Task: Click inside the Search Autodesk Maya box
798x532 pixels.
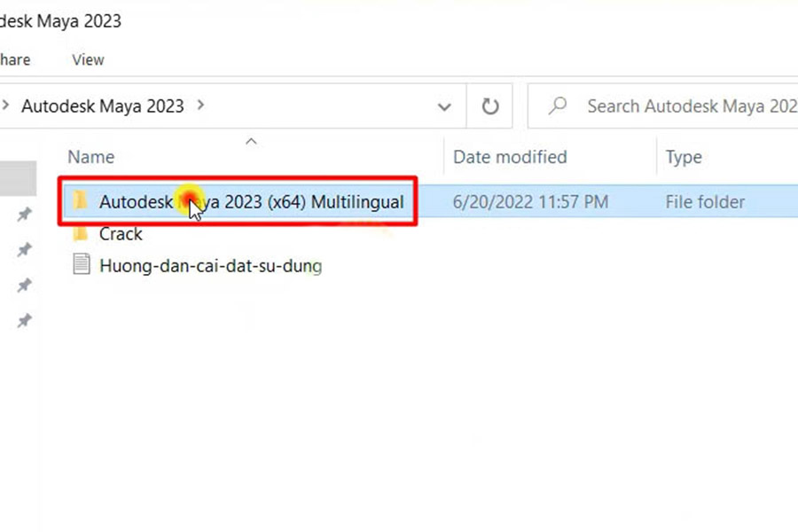Action: point(683,106)
